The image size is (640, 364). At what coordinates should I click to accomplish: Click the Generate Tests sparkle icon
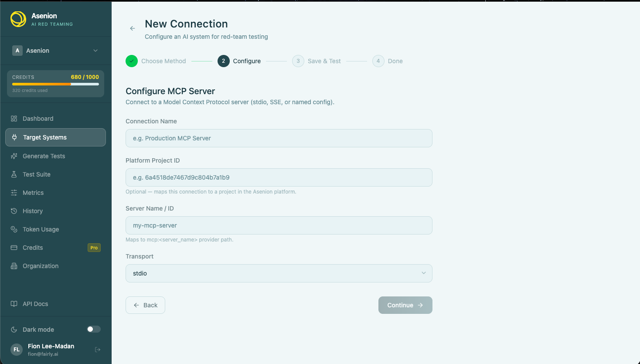pos(14,156)
